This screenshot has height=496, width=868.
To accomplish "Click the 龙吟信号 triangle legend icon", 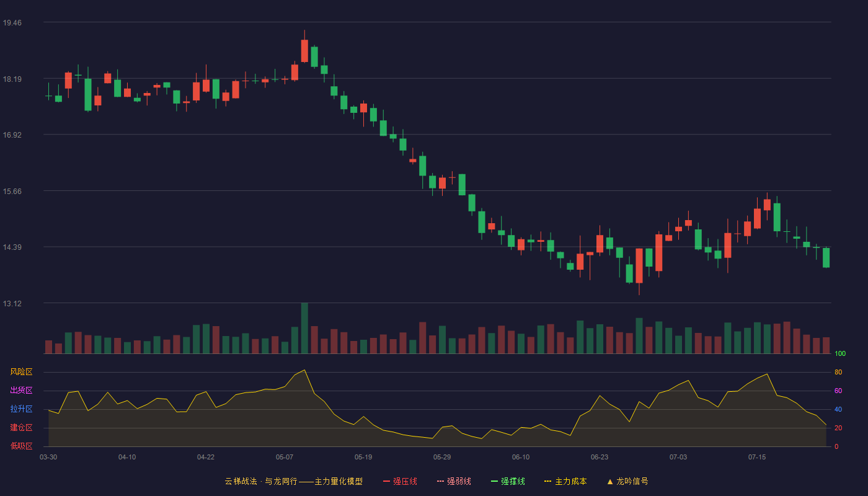I will [x=610, y=481].
